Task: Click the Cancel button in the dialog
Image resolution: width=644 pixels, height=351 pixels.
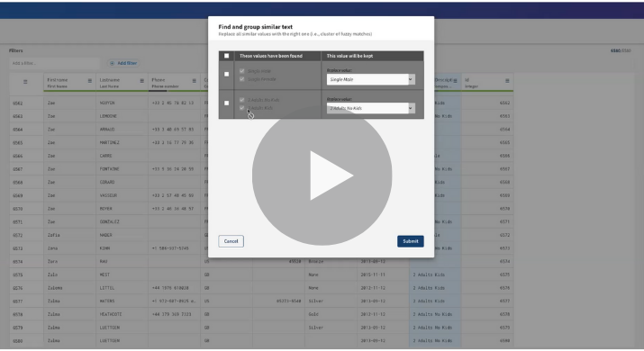Action: (231, 241)
